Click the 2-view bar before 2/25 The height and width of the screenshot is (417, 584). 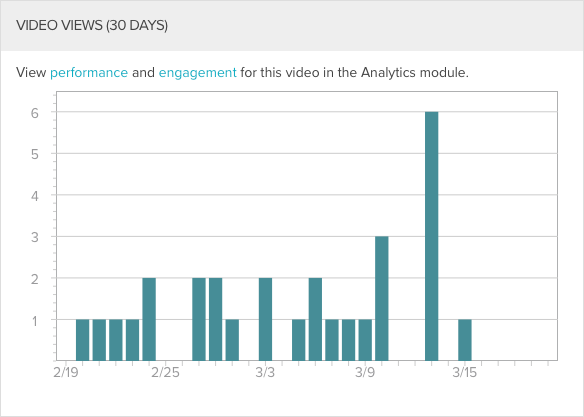pos(149,319)
